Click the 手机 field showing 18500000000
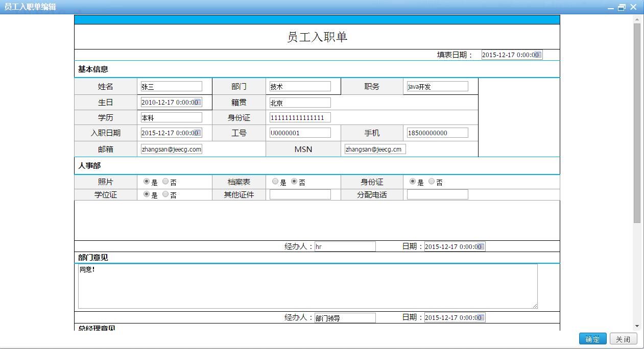This screenshot has width=644, height=349. point(437,133)
